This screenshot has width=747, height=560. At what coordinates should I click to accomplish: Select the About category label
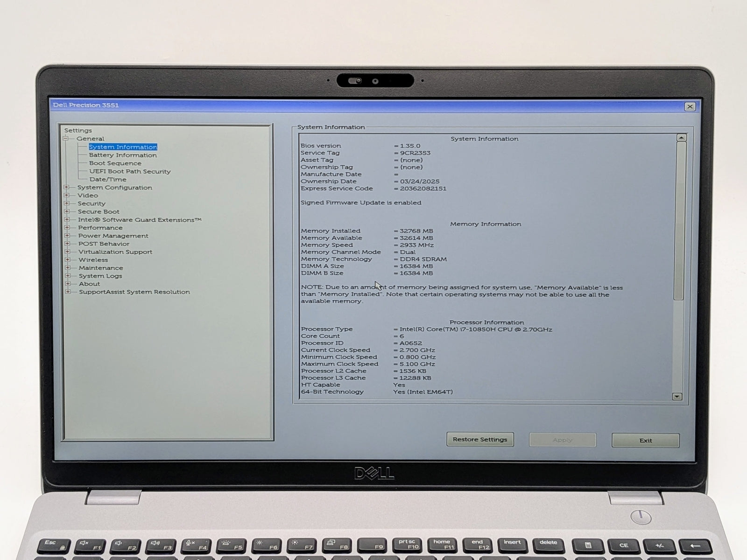(89, 284)
